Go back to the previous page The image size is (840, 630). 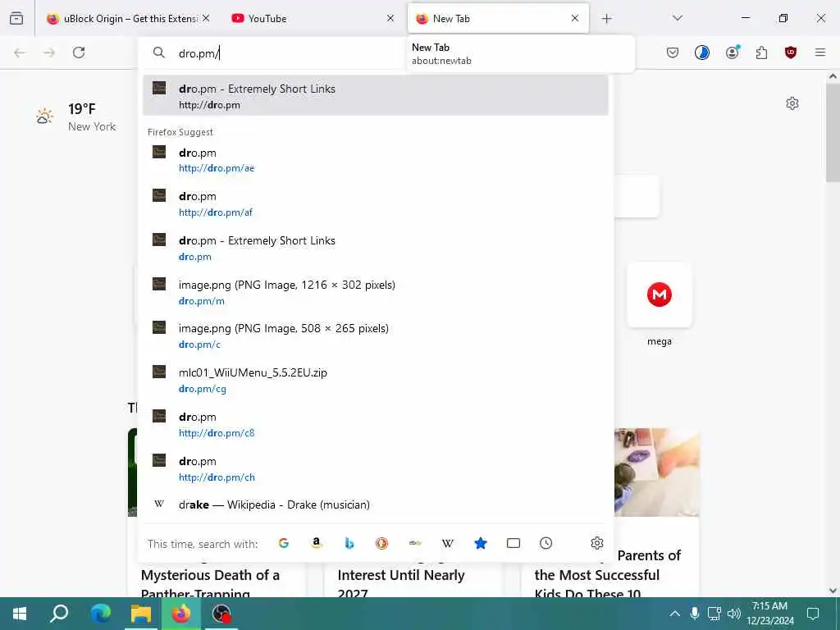coord(20,52)
